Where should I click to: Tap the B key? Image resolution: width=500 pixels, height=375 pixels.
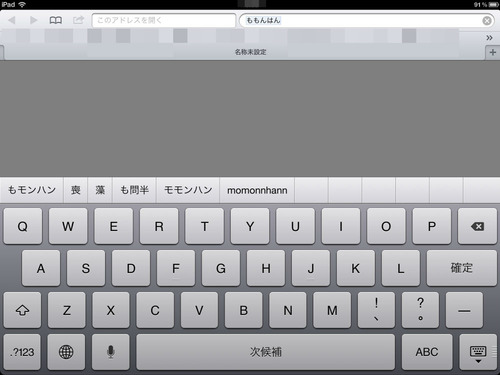(x=244, y=310)
